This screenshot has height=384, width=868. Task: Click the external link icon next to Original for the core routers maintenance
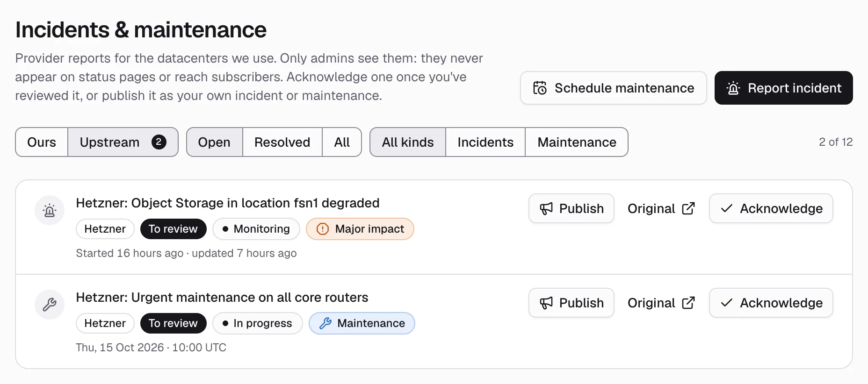click(688, 303)
